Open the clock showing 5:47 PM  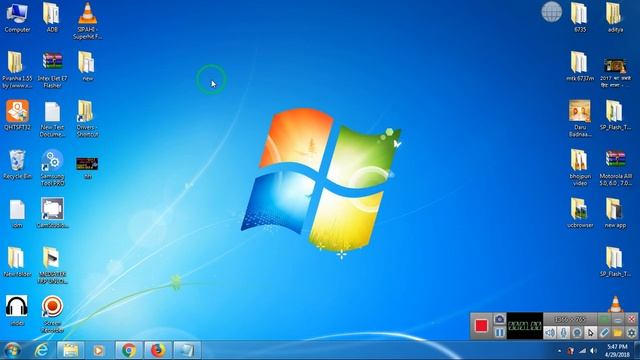[617, 351]
